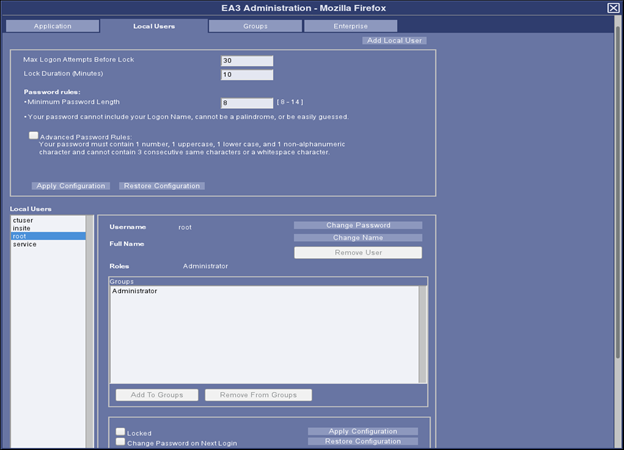Click the Change Password button
This screenshot has height=450, width=624.
pyautogui.click(x=358, y=225)
